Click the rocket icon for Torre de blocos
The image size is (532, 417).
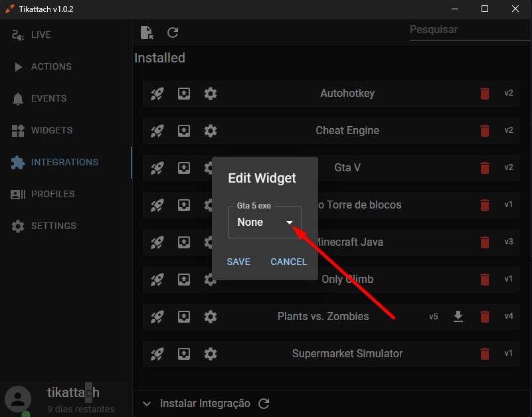pos(157,205)
